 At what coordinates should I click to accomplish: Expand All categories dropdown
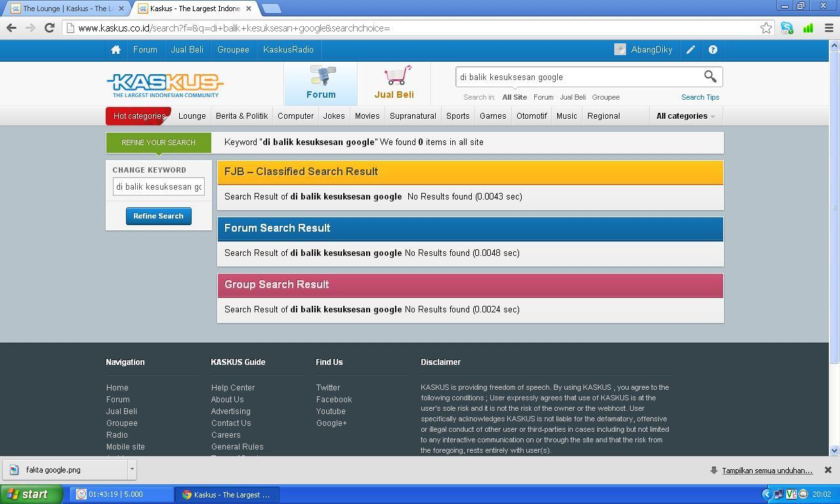tap(685, 116)
